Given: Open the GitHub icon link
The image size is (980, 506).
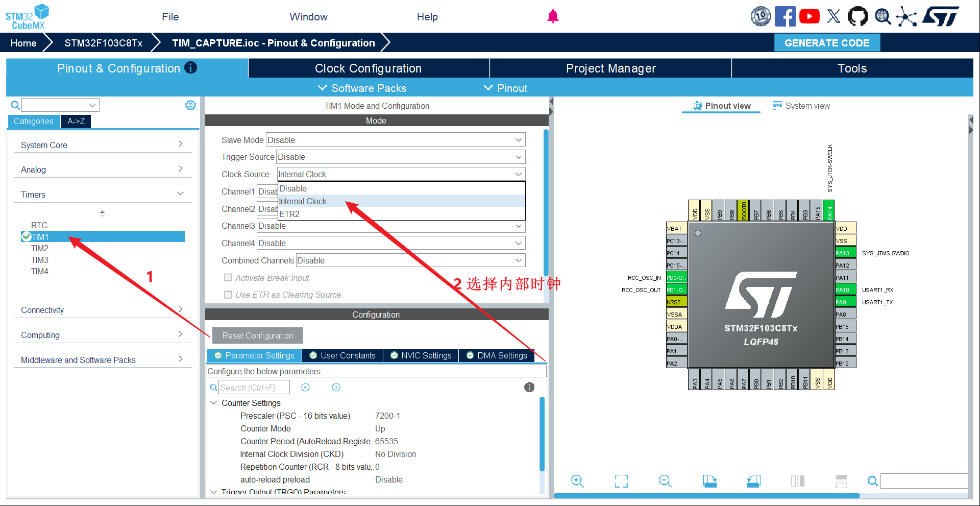Looking at the screenshot, I should point(857,16).
